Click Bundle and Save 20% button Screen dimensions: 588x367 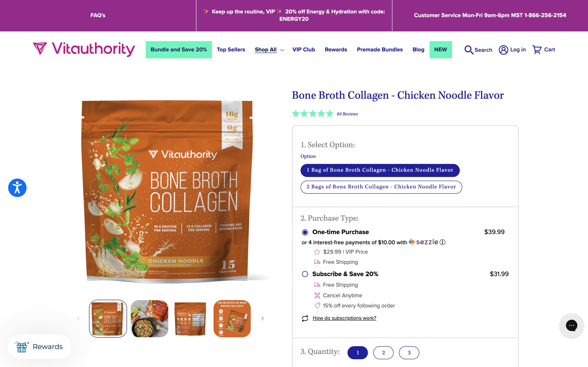179,50
